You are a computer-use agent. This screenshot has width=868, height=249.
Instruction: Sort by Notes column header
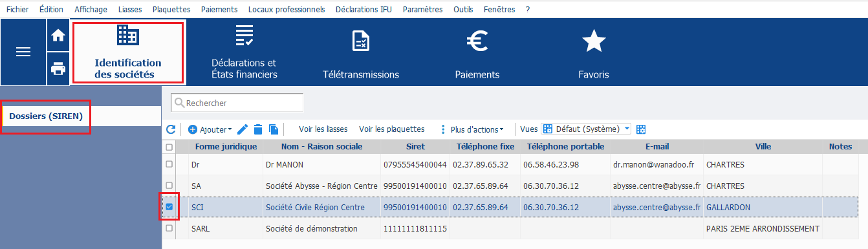point(840,147)
